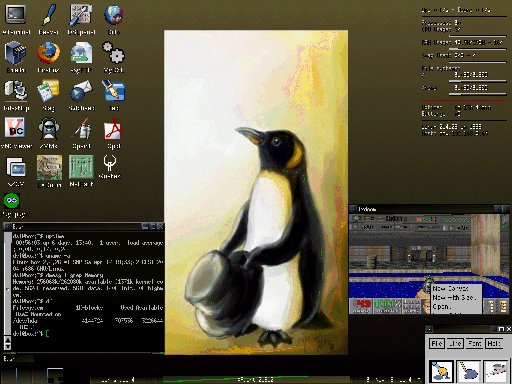Launch the calendar and calculator icon
The width and height of the screenshot is (512, 384).
49,90
